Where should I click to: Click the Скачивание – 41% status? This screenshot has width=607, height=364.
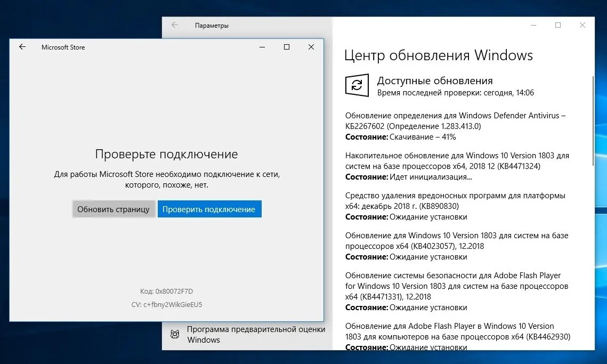423,137
